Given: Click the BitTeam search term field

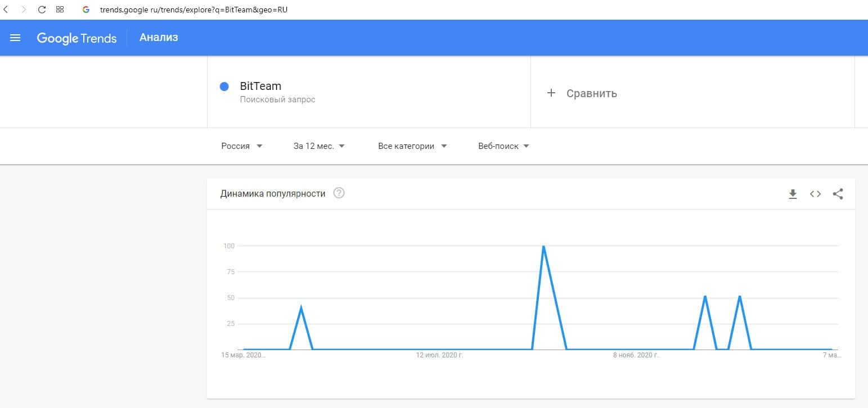Looking at the screenshot, I should point(260,87).
